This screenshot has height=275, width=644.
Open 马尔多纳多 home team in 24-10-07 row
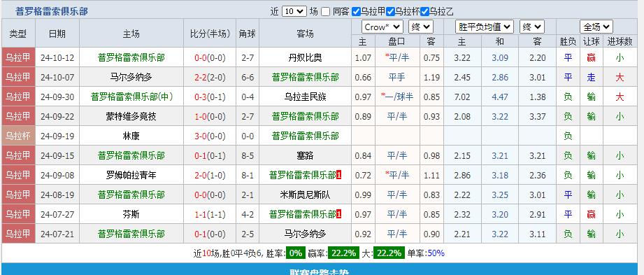(131, 77)
